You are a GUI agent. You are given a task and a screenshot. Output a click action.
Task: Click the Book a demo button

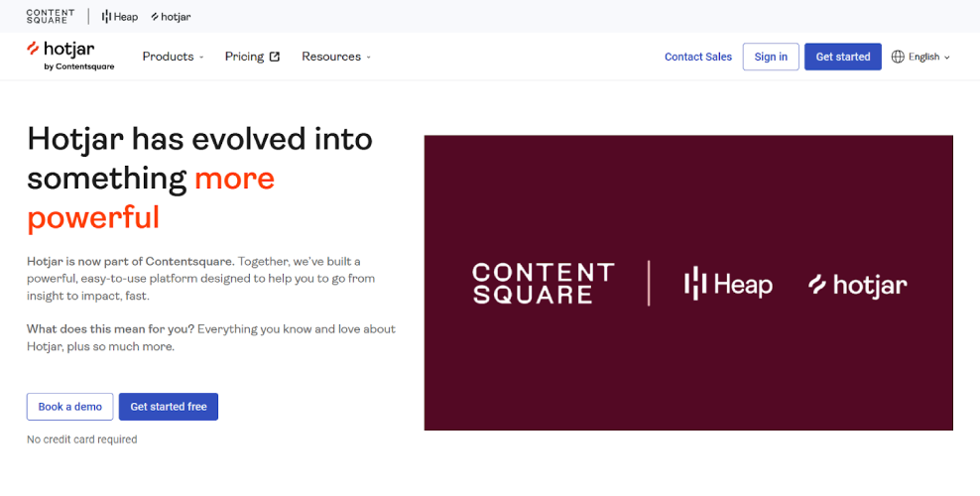coord(69,407)
